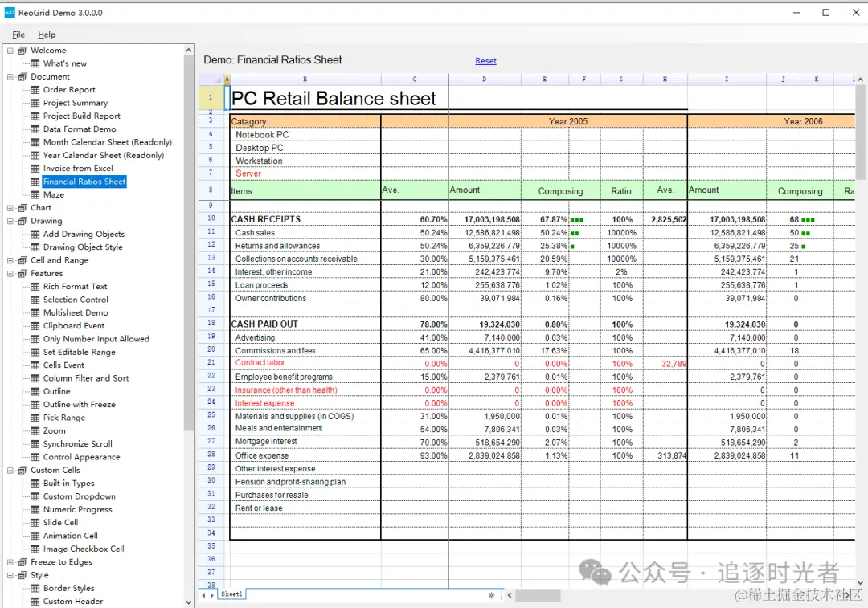The image size is (868, 608).
Task: Open Animation Cell demo
Action: click(70, 536)
